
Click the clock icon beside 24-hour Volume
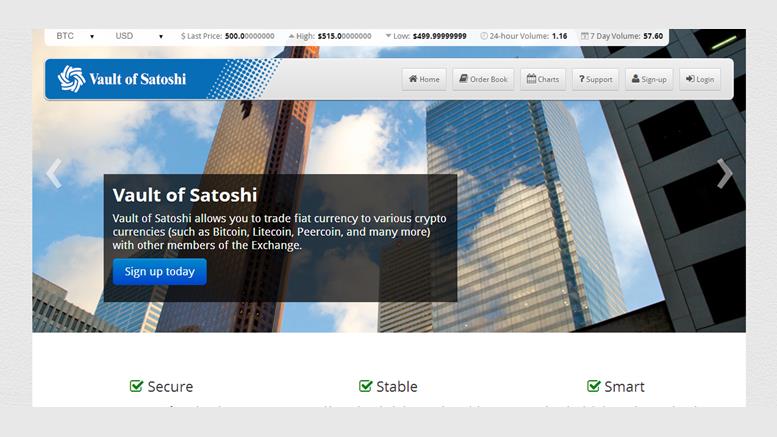click(484, 36)
